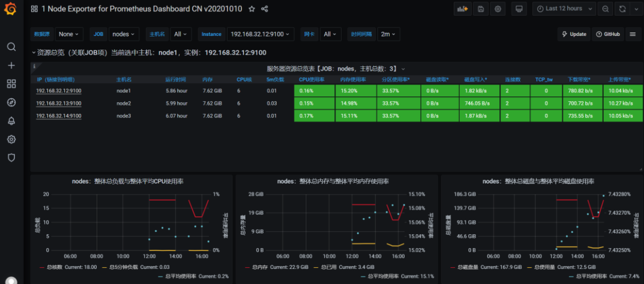Open the 192.168.32.12:9100 detail link
Image resolution: width=644 pixels, height=284 pixels.
coord(59,91)
